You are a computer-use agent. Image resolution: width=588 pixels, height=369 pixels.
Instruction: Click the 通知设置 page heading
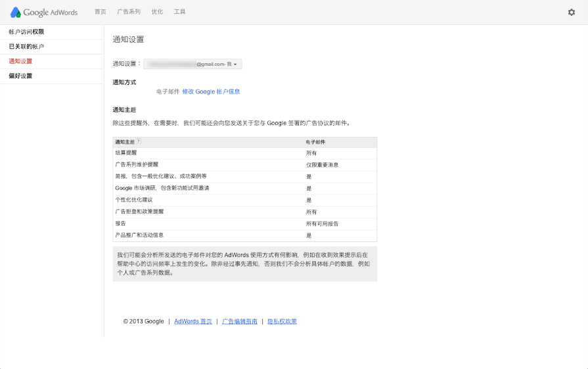(x=128, y=39)
